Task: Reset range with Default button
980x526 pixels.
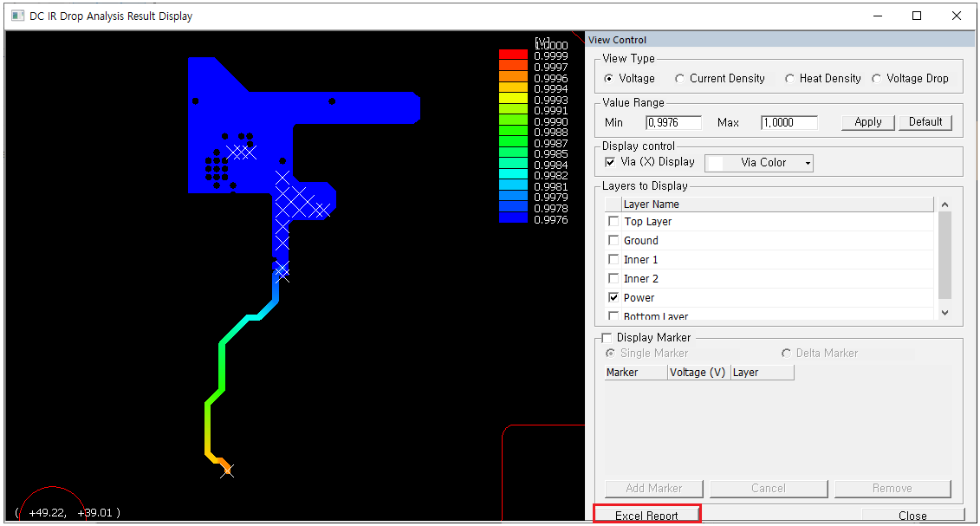Action: 925,122
